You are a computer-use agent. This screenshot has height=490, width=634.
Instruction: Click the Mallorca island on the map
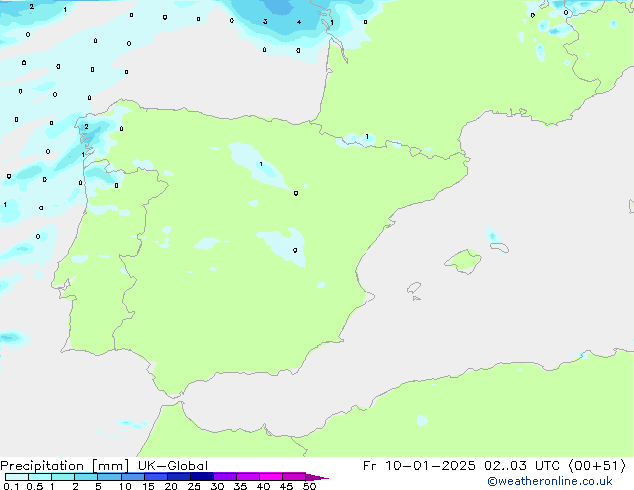[x=463, y=262]
